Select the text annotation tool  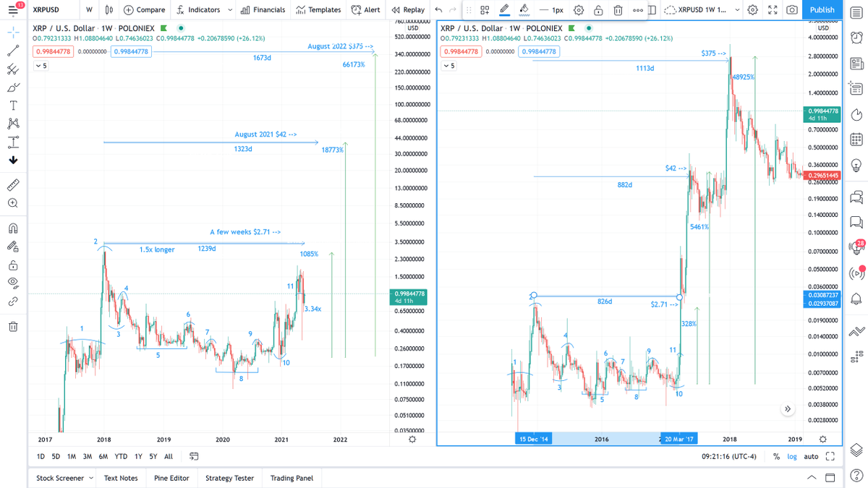(x=13, y=106)
